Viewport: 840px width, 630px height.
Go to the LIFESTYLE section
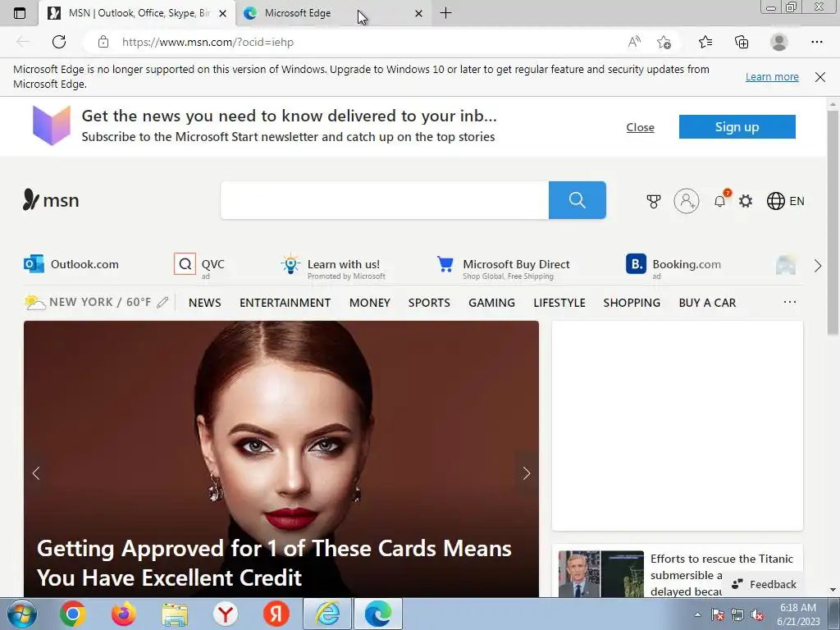(559, 303)
